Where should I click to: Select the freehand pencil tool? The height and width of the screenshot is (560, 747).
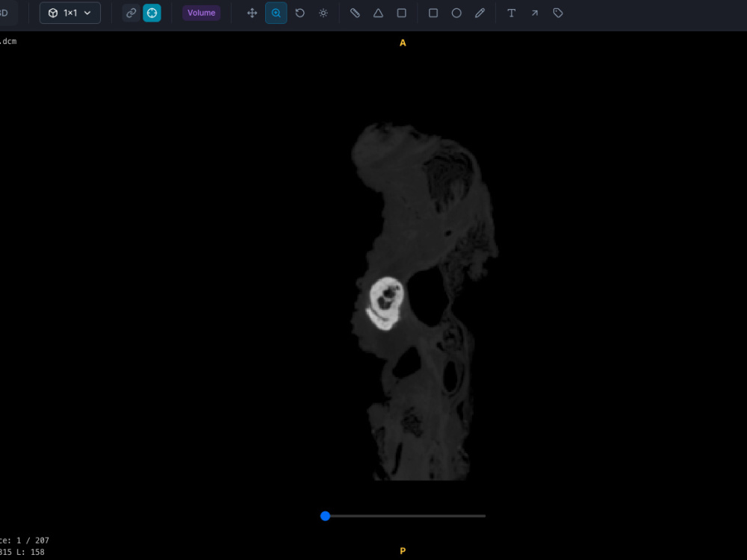click(x=480, y=13)
